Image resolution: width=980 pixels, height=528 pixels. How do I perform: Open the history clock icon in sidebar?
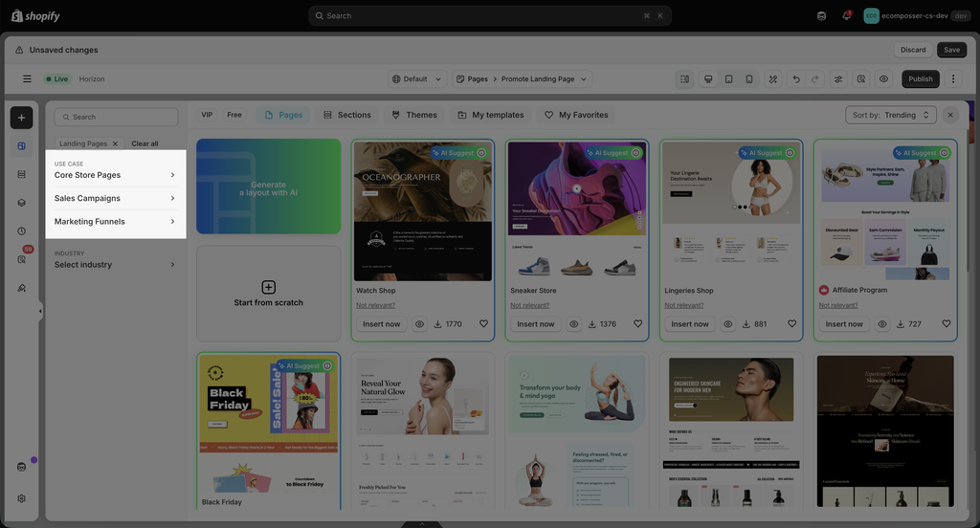click(21, 231)
